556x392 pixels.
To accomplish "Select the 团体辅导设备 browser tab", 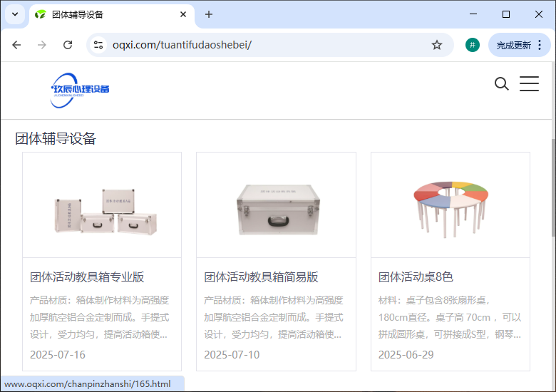I will coord(112,15).
